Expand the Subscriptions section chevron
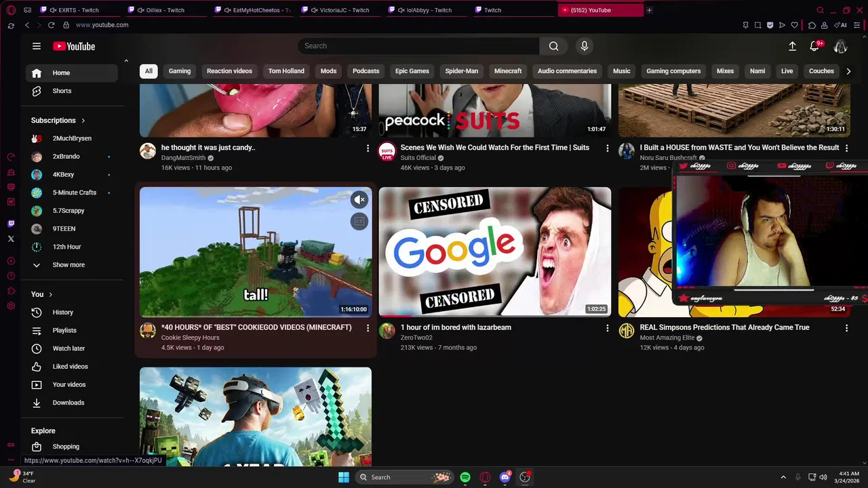This screenshot has width=868, height=488. tap(83, 121)
